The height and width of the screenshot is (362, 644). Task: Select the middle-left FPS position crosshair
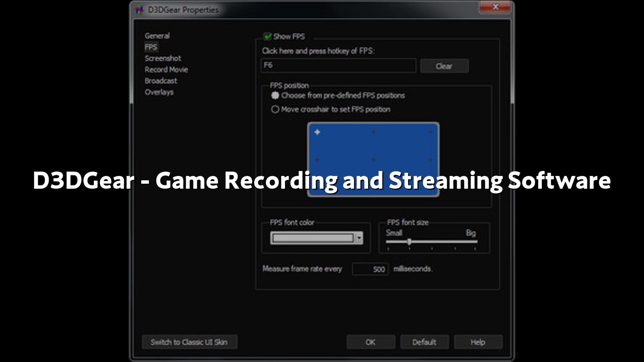coord(317,160)
